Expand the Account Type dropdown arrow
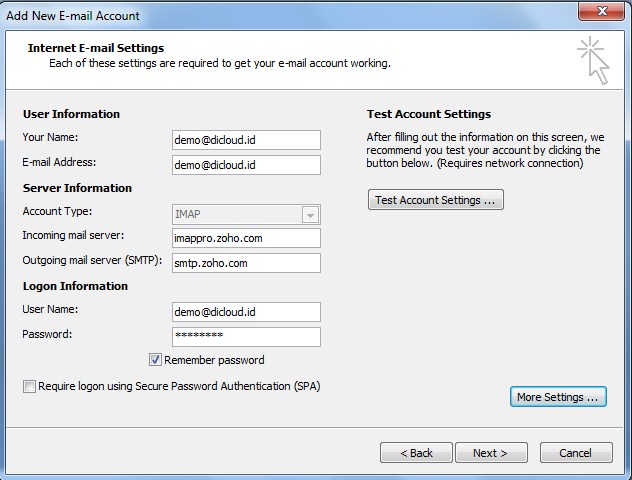Viewport: 632px width, 480px height. pos(310,215)
